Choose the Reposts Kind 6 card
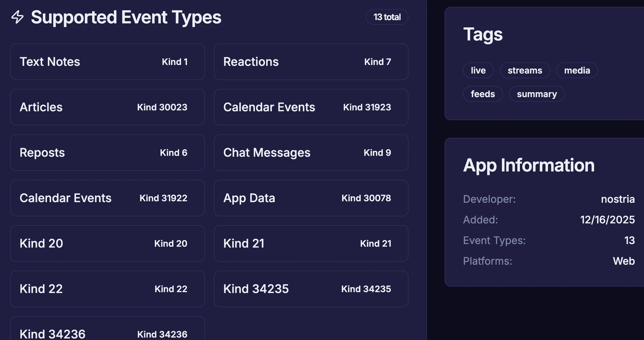 [x=107, y=153]
